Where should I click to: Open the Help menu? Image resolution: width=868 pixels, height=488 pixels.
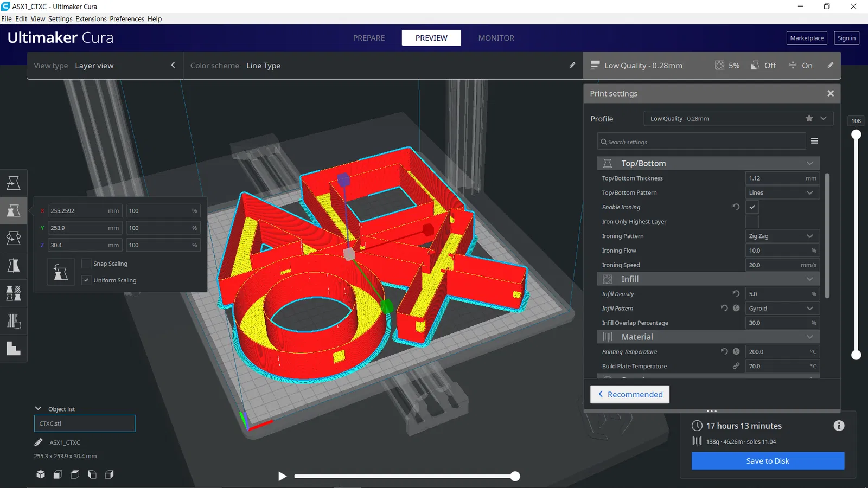[155, 19]
